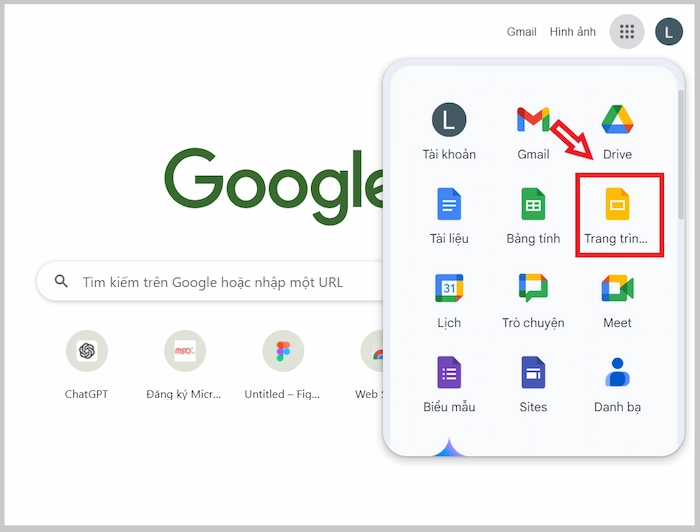Open the Gmail app in apps panel
This screenshot has width=700, height=532.
click(533, 132)
